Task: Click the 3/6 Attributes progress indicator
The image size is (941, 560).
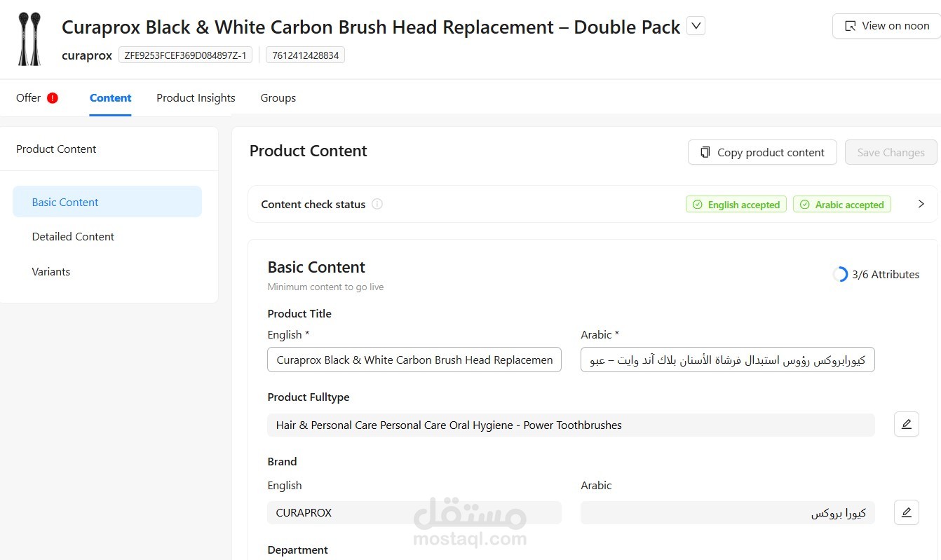Action: pos(876,275)
